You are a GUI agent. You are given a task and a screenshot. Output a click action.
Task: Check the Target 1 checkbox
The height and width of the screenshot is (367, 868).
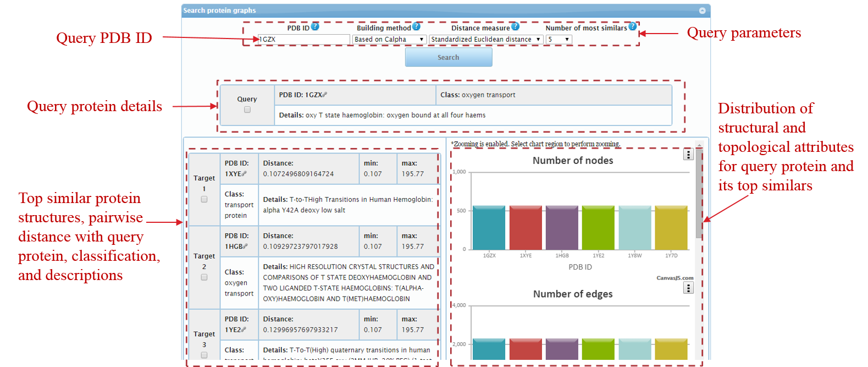point(204,199)
